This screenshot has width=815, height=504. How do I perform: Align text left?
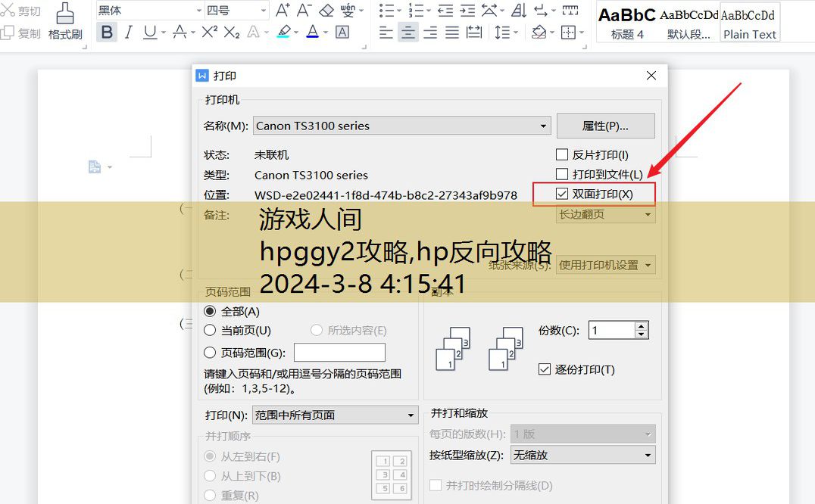pyautogui.click(x=386, y=33)
